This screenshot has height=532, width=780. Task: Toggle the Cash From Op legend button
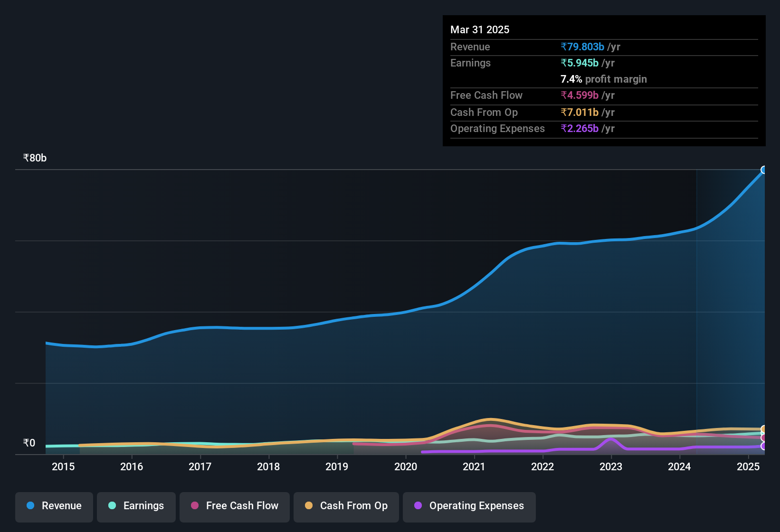(346, 506)
